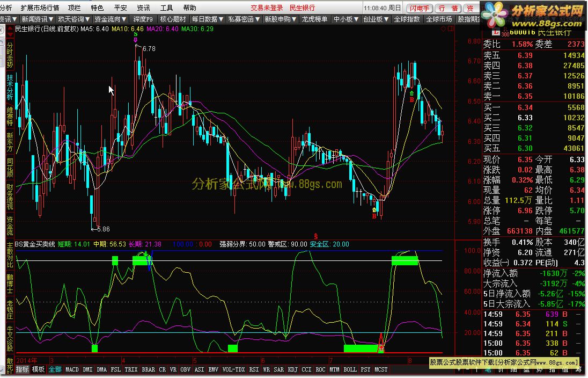Switch to the 分时走势 side tab
The width and height of the screenshot is (588, 378).
10,55
